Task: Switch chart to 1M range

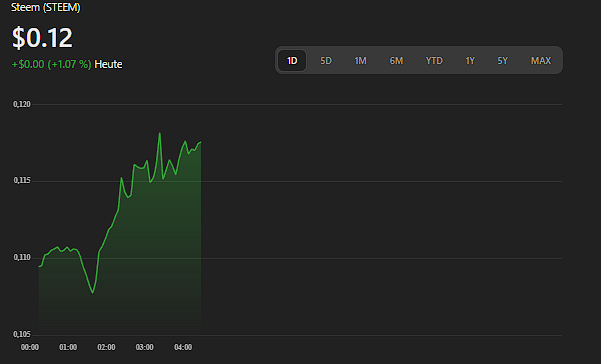Action: click(360, 61)
